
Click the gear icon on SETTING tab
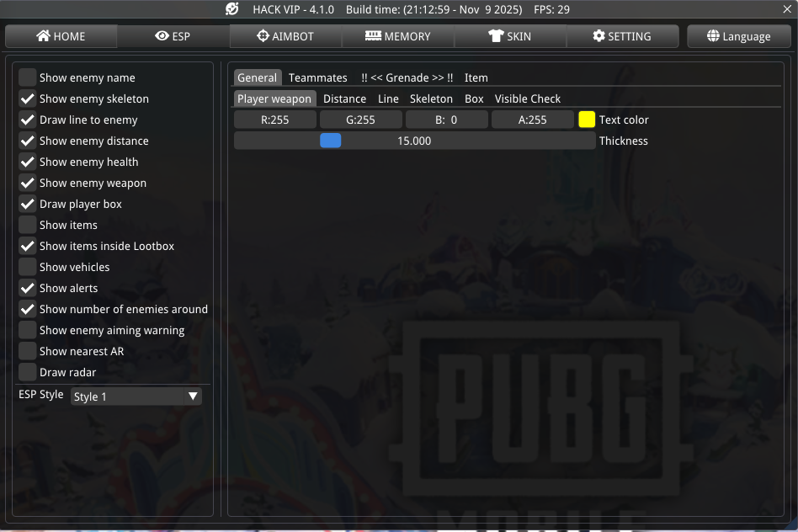(598, 36)
